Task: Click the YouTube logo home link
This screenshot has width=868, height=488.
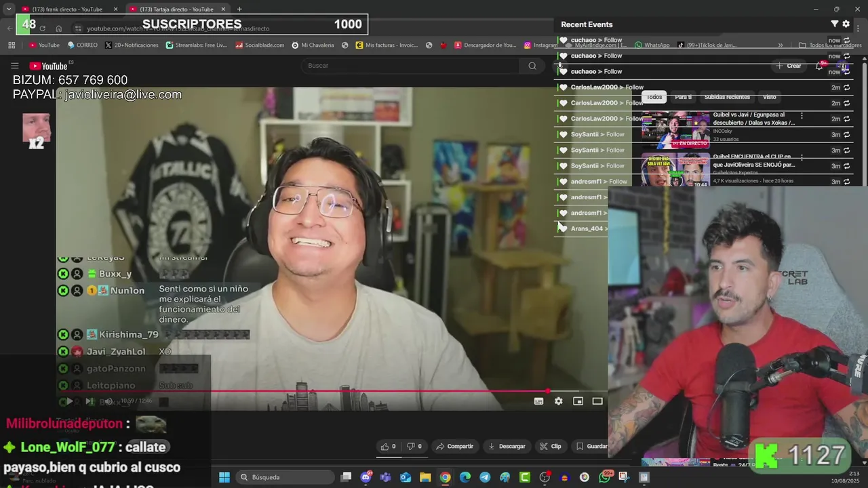Action: (x=48, y=66)
